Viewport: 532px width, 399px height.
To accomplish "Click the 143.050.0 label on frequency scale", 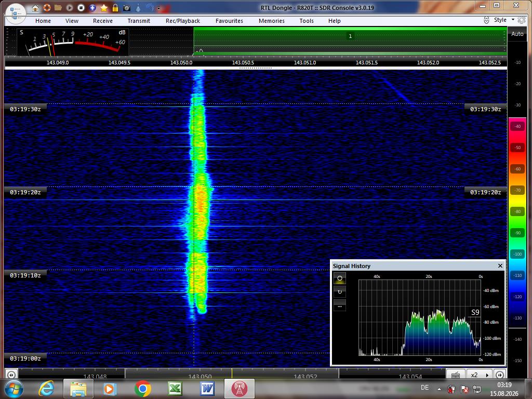I will tap(181, 63).
